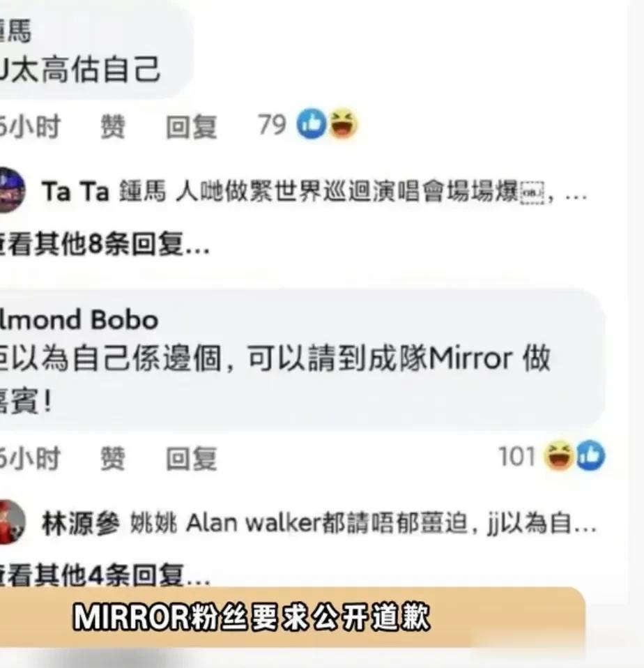Open the 林源參 username link
This screenshot has width=644, height=668.
tap(81, 523)
